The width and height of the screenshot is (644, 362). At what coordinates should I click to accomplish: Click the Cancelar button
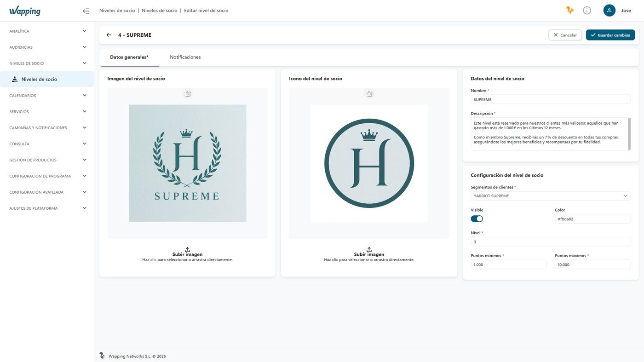pyautogui.click(x=565, y=35)
